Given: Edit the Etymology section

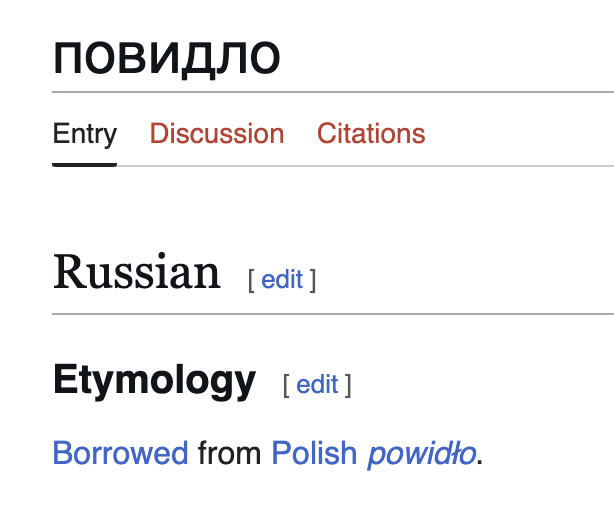Looking at the screenshot, I should point(317,384).
